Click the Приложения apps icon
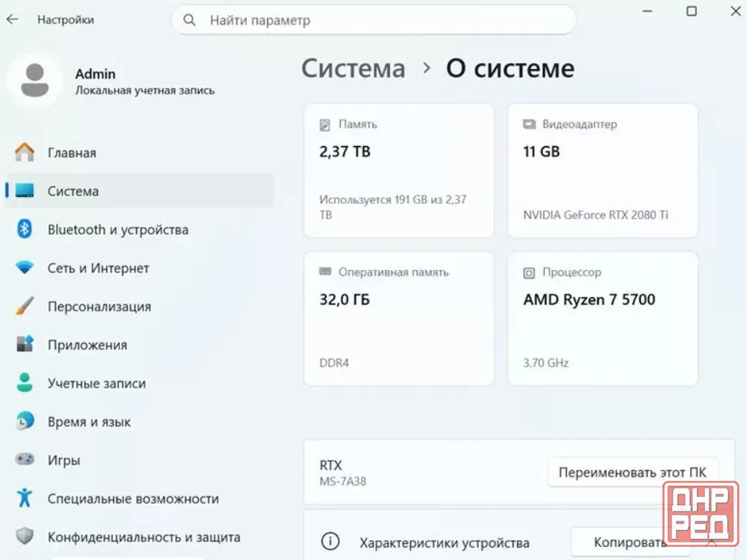The height and width of the screenshot is (560, 747). 25,344
